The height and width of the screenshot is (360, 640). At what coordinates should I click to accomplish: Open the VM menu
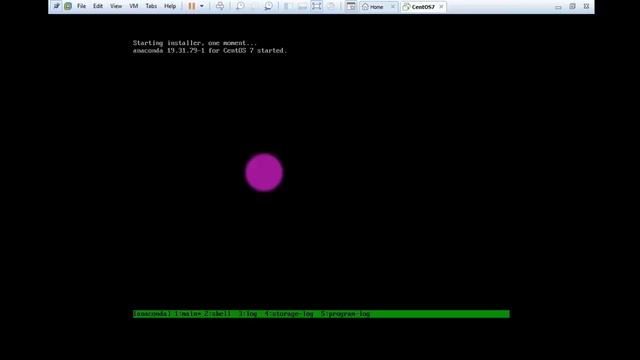[134, 6]
